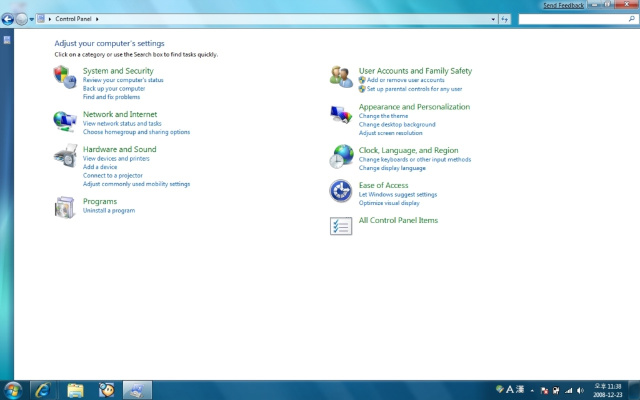Image resolution: width=640 pixels, height=400 pixels.
Task: Click the taskbar clock and date
Action: 607,391
